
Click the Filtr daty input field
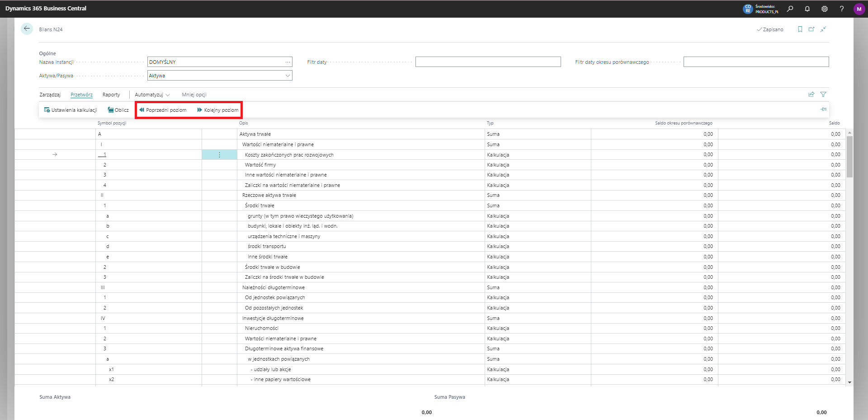click(x=488, y=62)
